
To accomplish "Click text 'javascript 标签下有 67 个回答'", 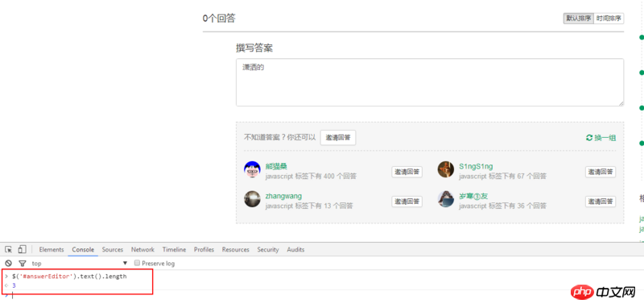I will (x=502, y=176).
